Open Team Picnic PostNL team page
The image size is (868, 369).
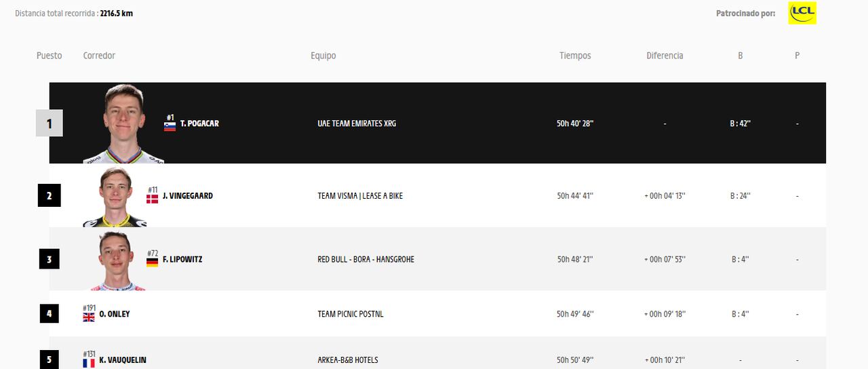point(350,314)
